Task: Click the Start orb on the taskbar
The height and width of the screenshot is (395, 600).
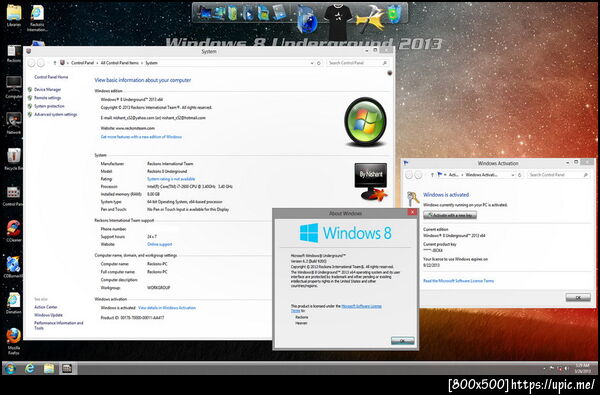Action: click(x=11, y=368)
